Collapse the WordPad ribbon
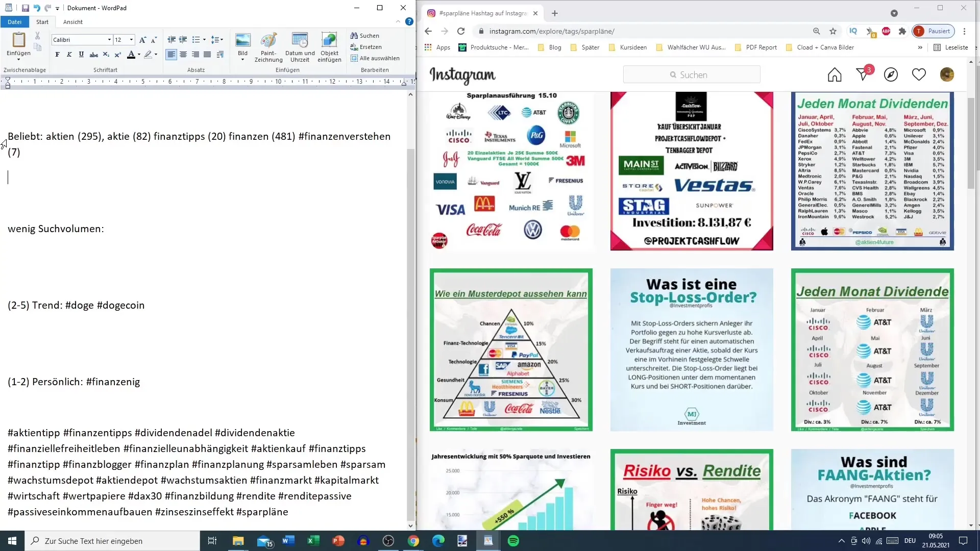The width and height of the screenshot is (980, 551). (398, 22)
